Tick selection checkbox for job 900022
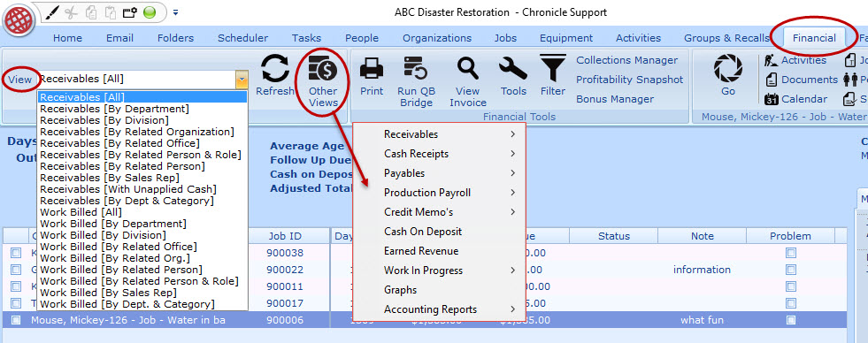This screenshot has width=868, height=343. (16, 270)
